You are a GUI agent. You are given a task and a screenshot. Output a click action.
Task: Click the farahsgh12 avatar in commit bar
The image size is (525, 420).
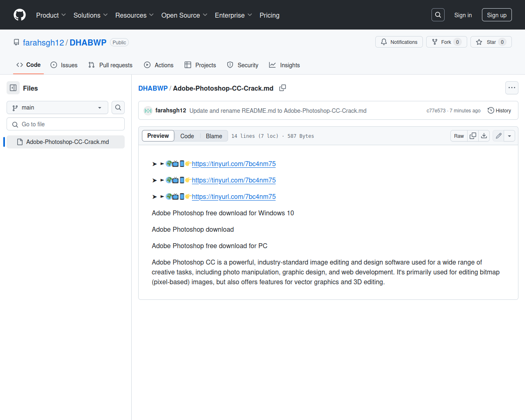click(148, 111)
